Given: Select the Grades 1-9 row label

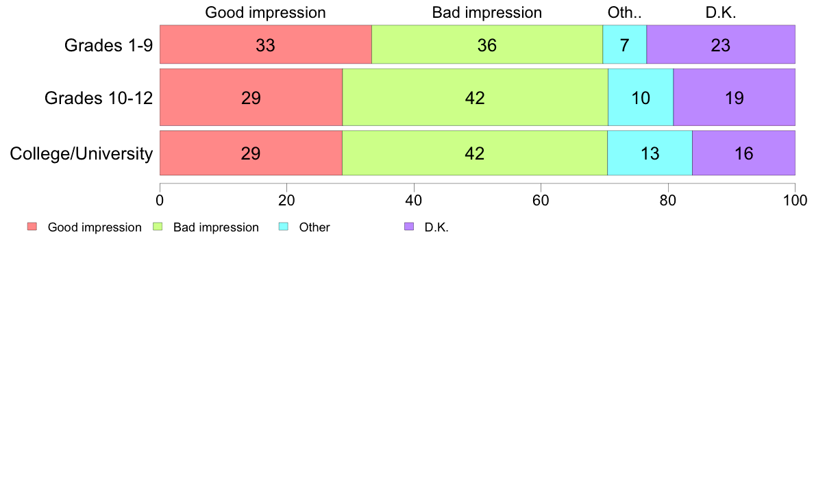Looking at the screenshot, I should pyautogui.click(x=108, y=45).
